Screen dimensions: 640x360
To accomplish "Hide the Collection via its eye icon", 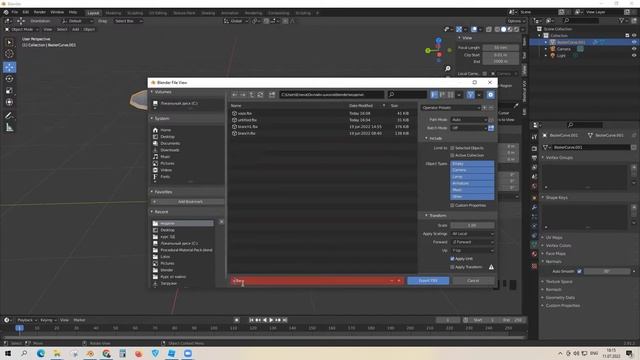I will [634, 36].
